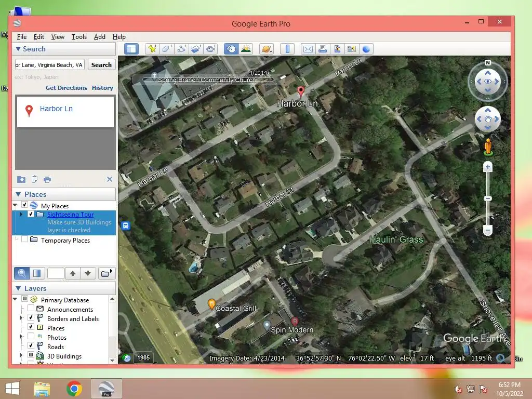The width and height of the screenshot is (532, 399).
Task: Collapse the My Places tree node
Action: click(x=15, y=205)
